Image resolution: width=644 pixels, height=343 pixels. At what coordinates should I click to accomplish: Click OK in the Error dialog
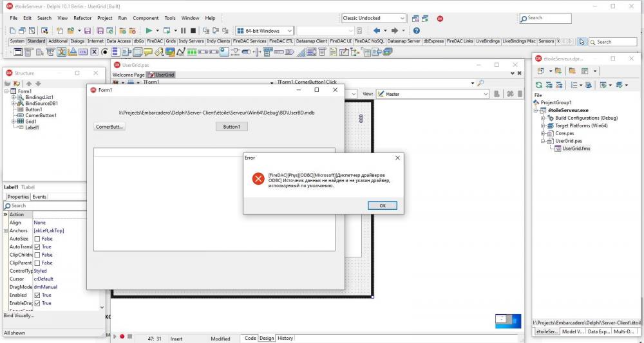pos(383,205)
